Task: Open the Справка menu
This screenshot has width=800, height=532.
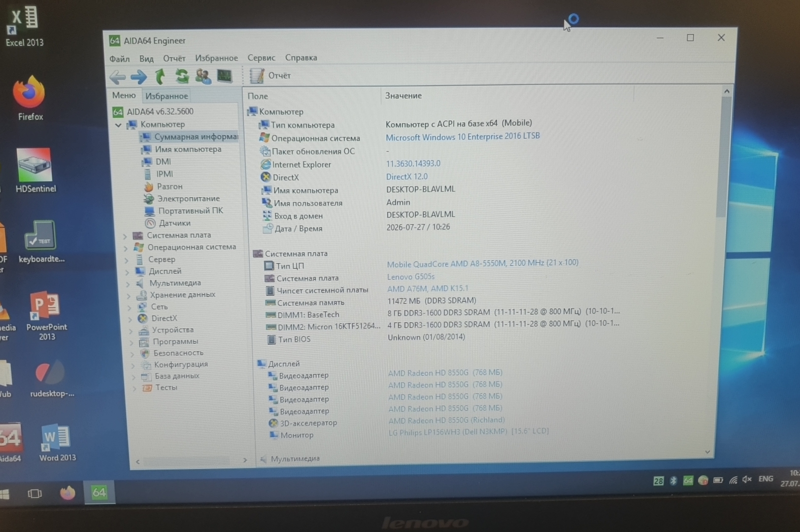Action: pos(301,58)
